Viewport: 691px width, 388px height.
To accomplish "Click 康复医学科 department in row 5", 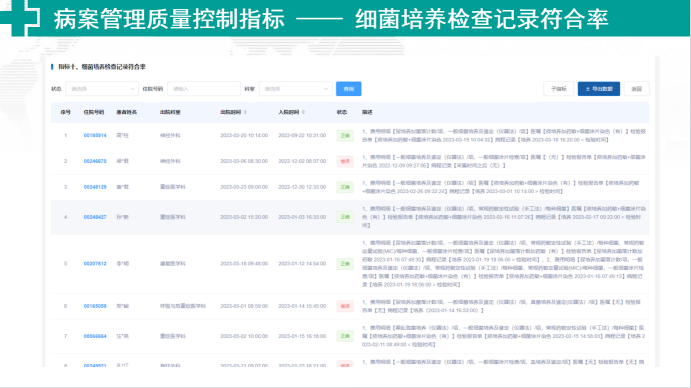I will (172, 264).
